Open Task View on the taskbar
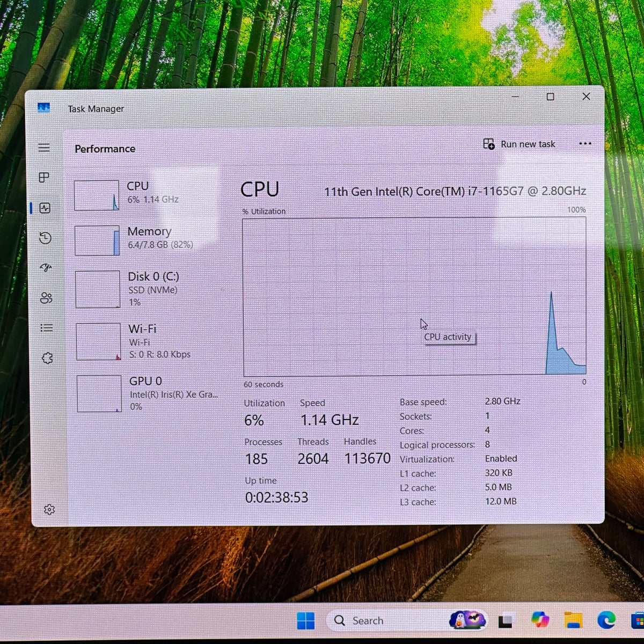 506,620
